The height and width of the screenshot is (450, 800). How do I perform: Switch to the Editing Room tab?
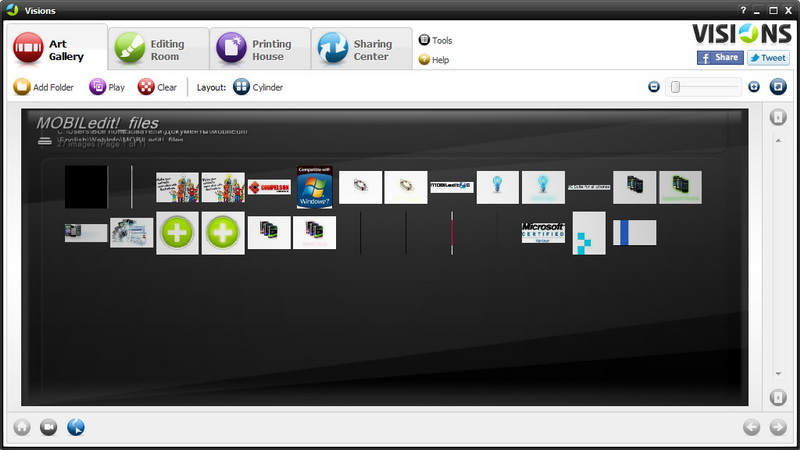pyautogui.click(x=159, y=49)
